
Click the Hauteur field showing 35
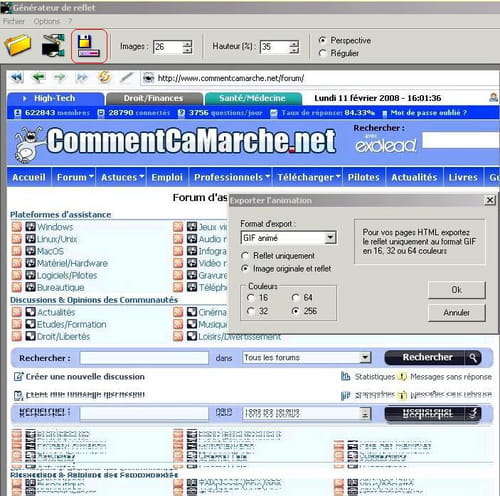[x=275, y=47]
